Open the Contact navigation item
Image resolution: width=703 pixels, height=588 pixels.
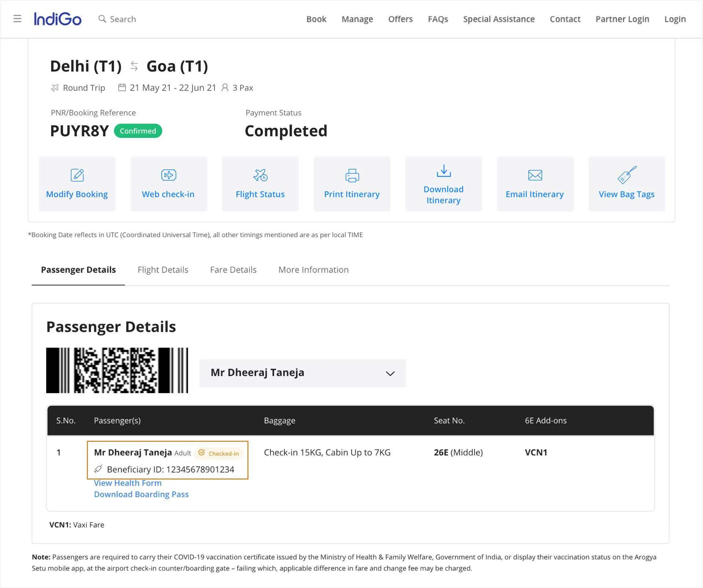pyautogui.click(x=565, y=19)
